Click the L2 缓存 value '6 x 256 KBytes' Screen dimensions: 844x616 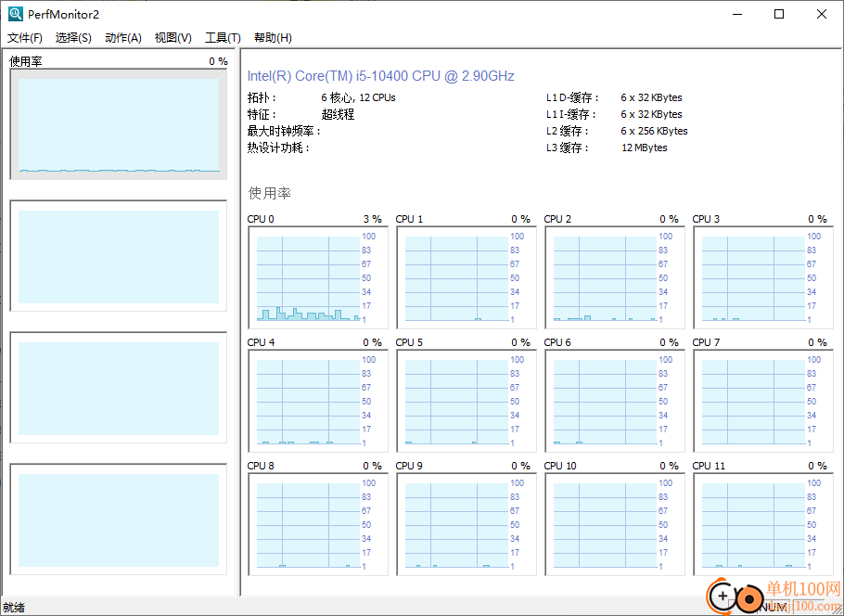[x=654, y=131]
